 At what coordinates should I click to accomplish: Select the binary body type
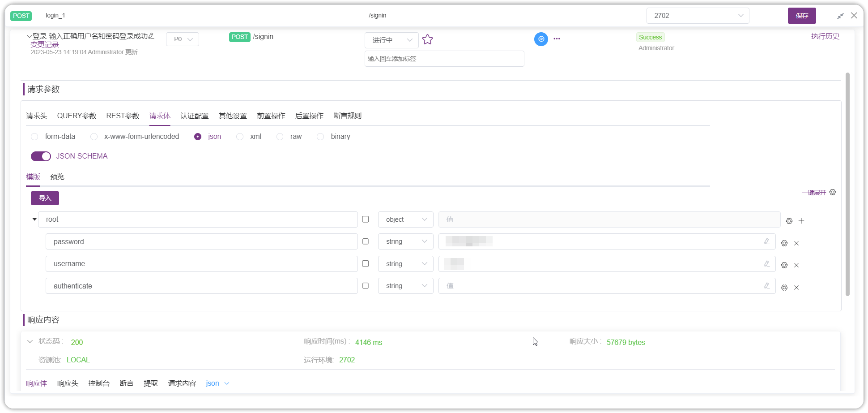click(x=320, y=137)
